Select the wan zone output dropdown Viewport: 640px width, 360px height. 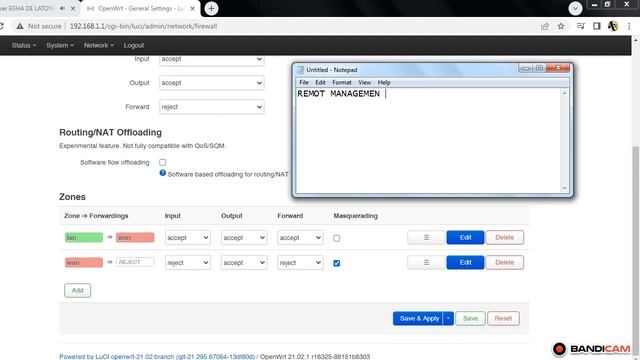click(x=244, y=263)
